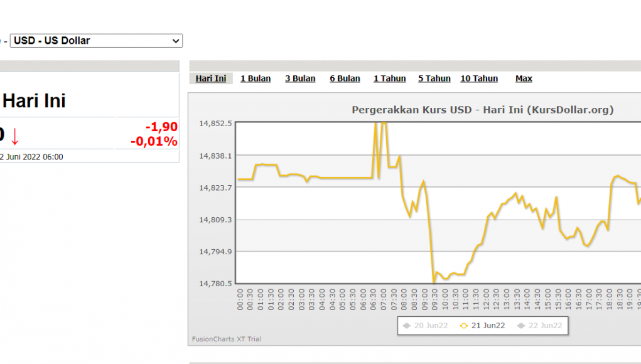Click the -1,90 rate change value
This screenshot has height=364, width=641.
161,127
